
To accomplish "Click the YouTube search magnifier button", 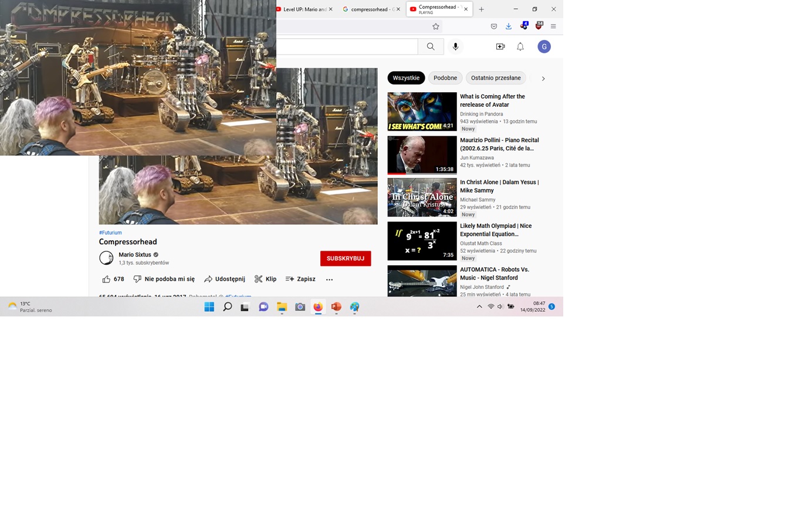I will 431,46.
